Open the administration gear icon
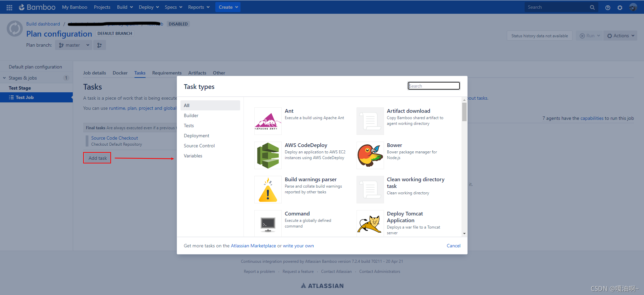 tap(620, 7)
